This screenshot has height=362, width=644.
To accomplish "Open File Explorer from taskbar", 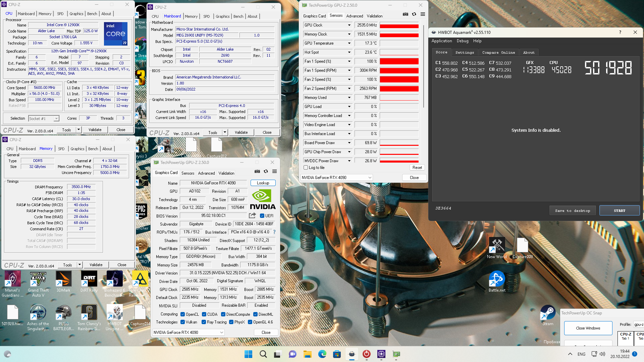I will pos(307,354).
